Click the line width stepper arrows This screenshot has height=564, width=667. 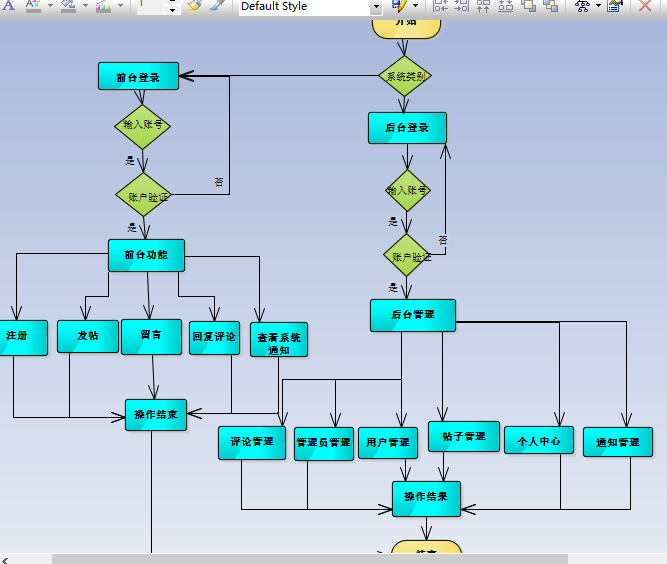pyautogui.click(x=172, y=6)
